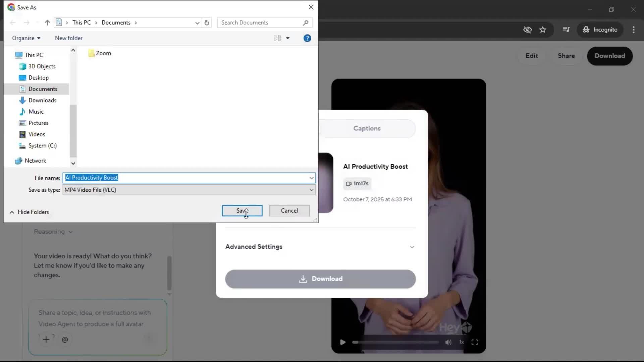This screenshot has width=644, height=362.
Task: Click the refresh icon beside the address bar
Action: (207, 23)
